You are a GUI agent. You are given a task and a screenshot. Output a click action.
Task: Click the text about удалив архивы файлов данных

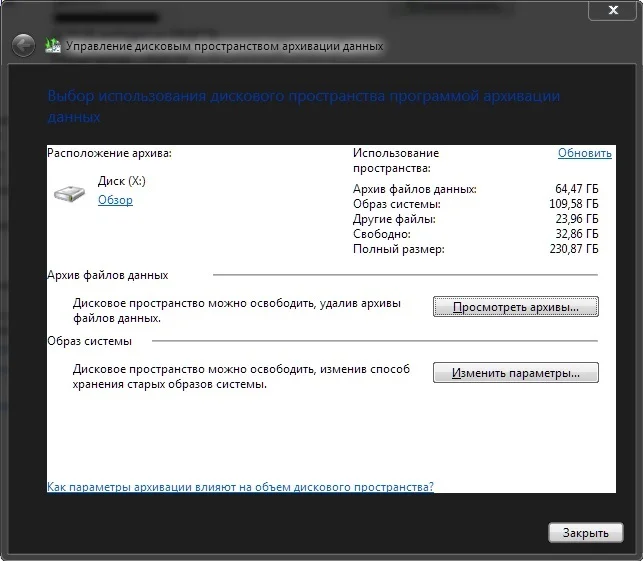(x=237, y=310)
